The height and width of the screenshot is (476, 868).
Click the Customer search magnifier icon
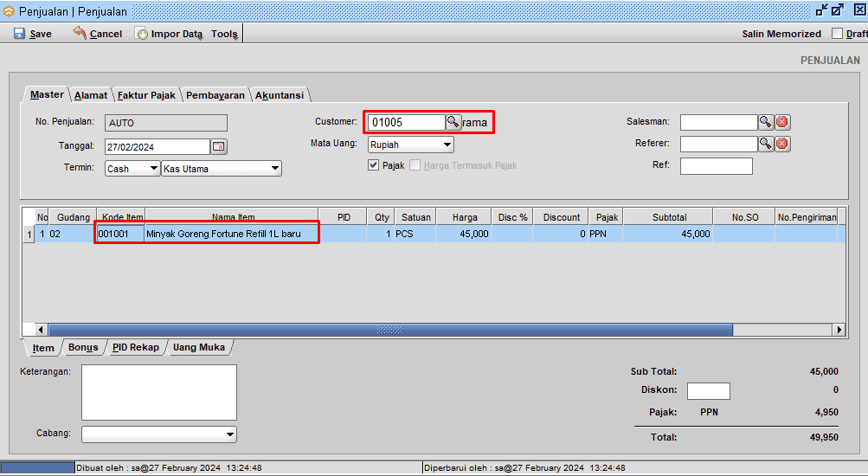click(453, 122)
